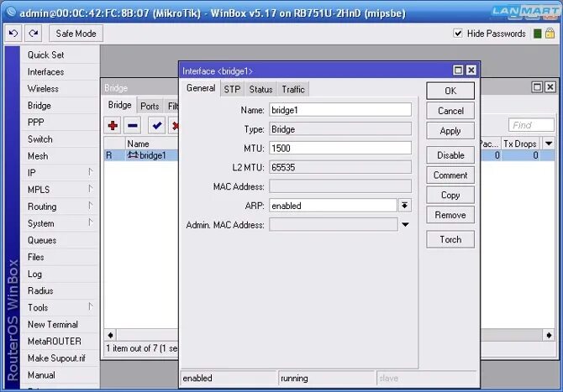The height and width of the screenshot is (392, 563).
Task: Click the bridge1 interface icon in the list
Action: 133,155
